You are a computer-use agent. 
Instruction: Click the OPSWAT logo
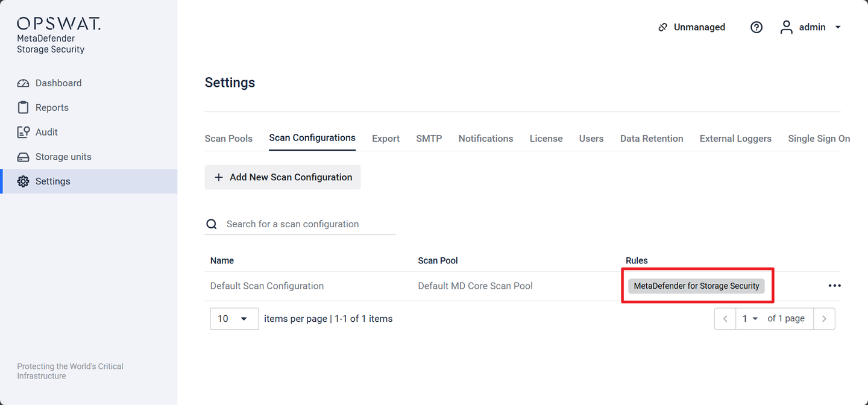[x=58, y=24]
